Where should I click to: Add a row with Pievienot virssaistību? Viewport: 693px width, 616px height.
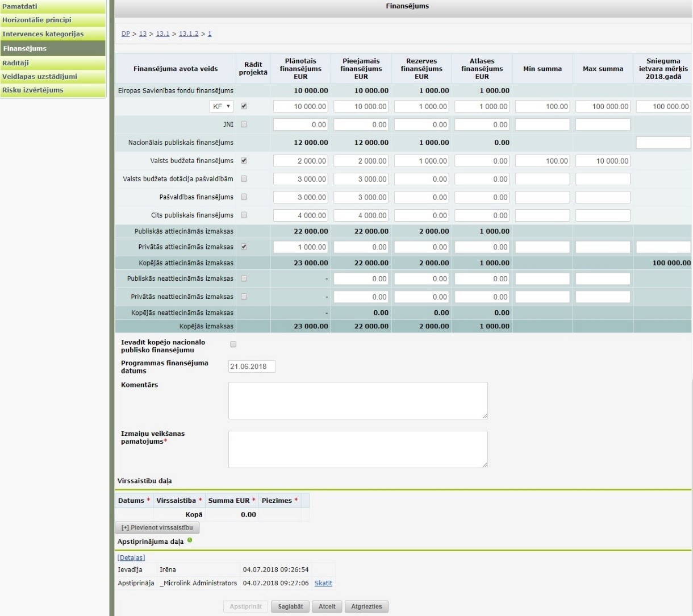pyautogui.click(x=157, y=527)
